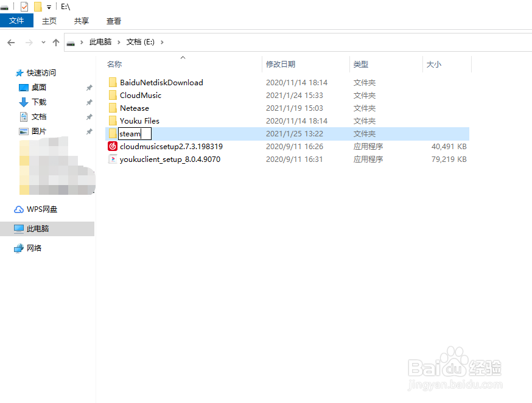The height and width of the screenshot is (403, 532).
Task: Click the 此电脑 computer icon in sidebar
Action: [x=19, y=229]
